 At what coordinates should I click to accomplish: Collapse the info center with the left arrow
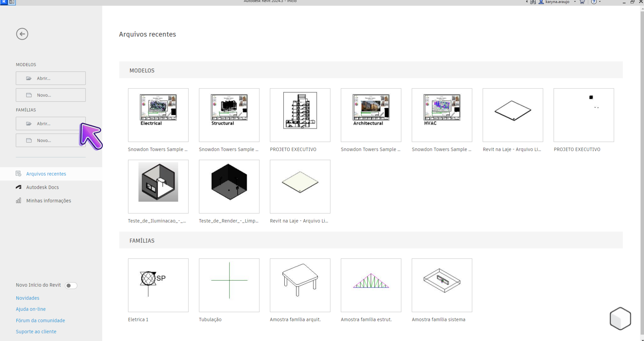526,2
